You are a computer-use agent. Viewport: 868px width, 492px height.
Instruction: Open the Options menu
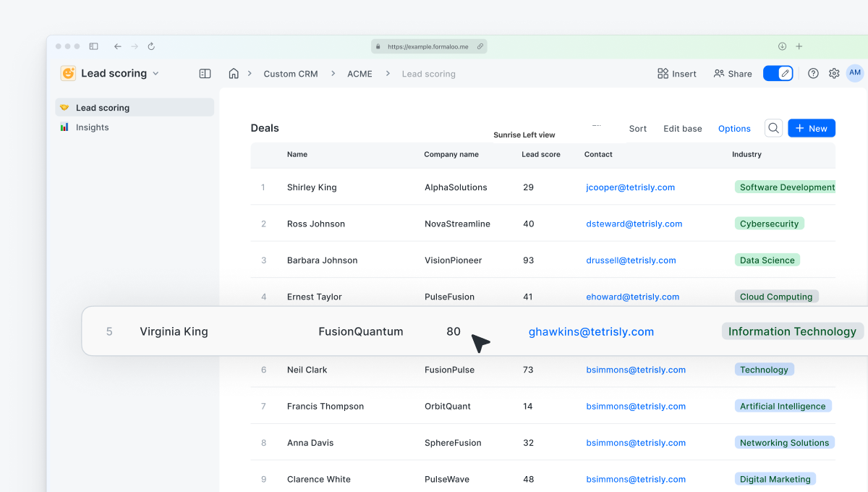(734, 129)
